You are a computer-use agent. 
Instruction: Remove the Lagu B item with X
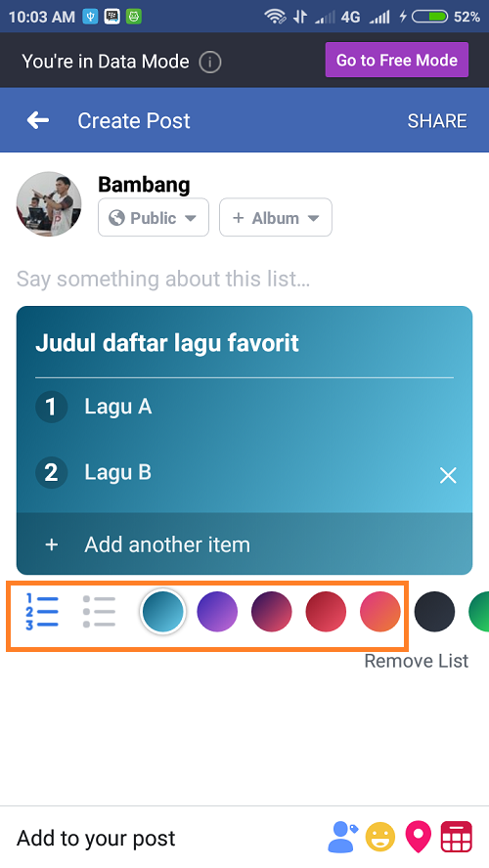[x=448, y=475]
